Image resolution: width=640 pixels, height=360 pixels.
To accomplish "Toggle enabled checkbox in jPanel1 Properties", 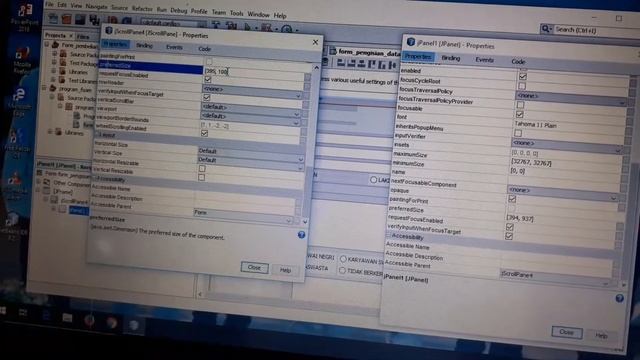I will click(x=522, y=76).
